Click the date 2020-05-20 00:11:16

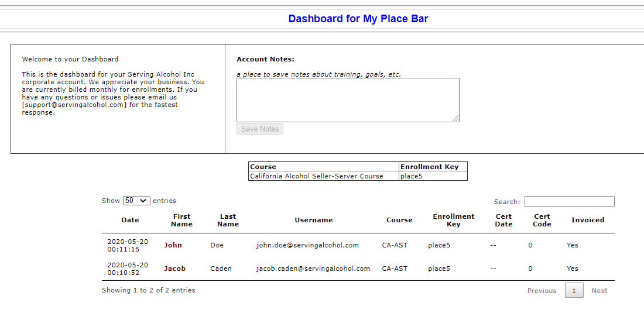pos(128,245)
